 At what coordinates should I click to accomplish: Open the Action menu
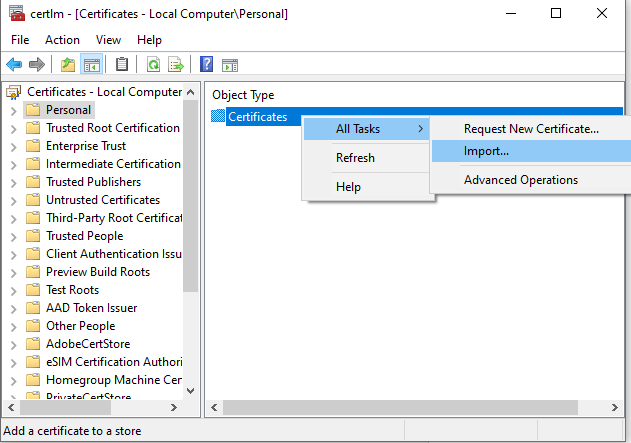(62, 40)
